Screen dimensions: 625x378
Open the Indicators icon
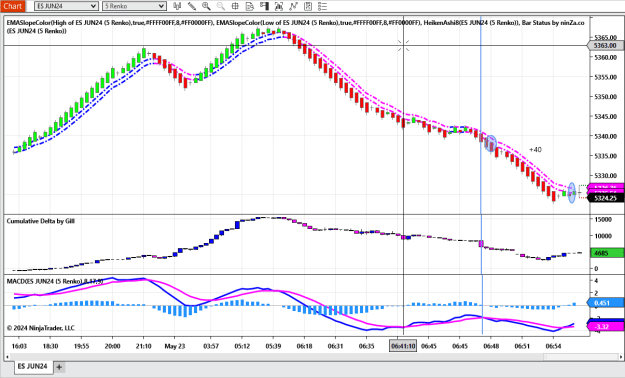coord(293,6)
